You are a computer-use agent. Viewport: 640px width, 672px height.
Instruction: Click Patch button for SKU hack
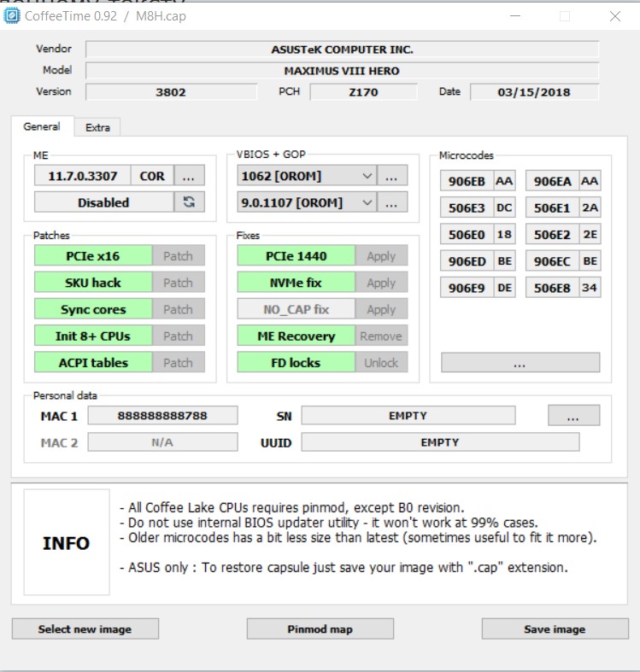[x=178, y=283]
